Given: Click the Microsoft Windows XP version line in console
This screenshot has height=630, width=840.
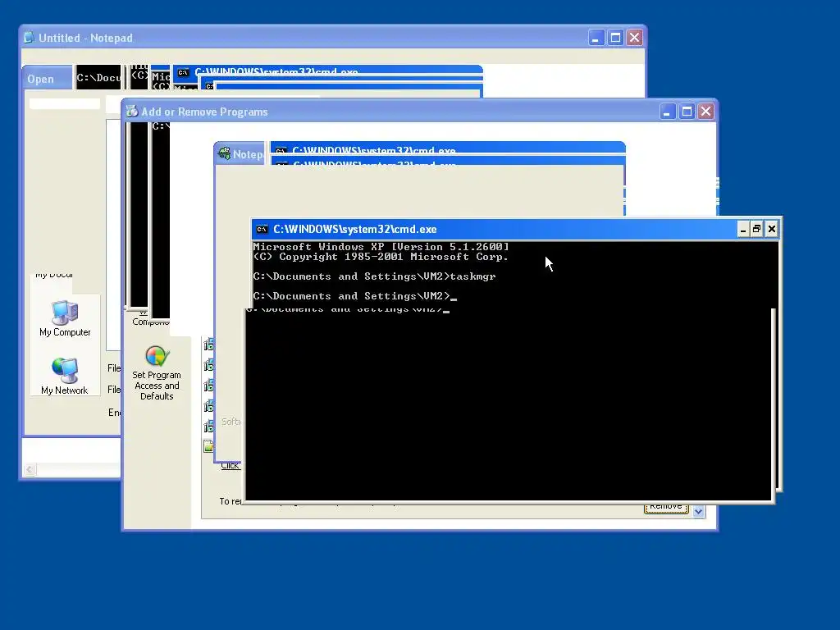Looking at the screenshot, I should (x=381, y=247).
